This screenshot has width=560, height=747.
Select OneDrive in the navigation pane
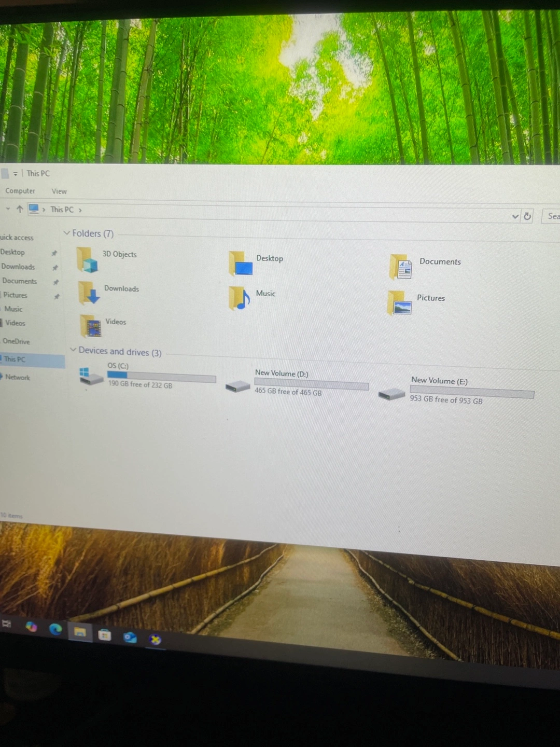16,341
